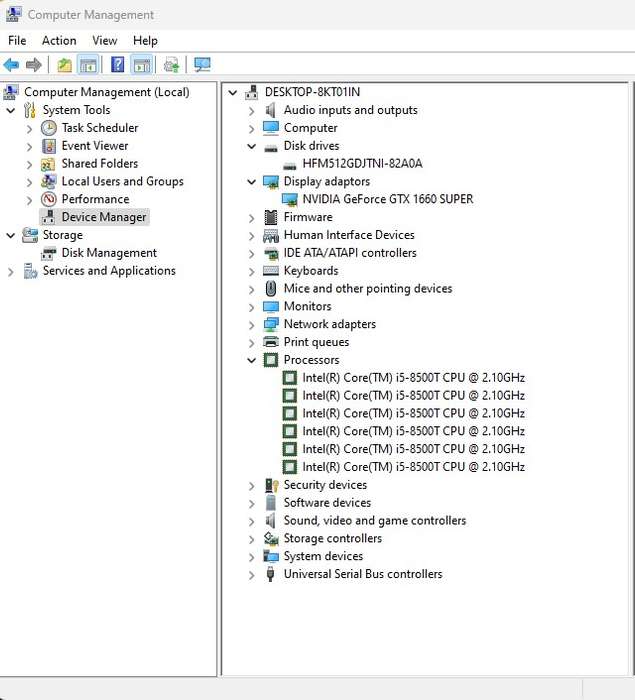Collapse the System Tools node
Screen dimensions: 635x700
click(11, 110)
